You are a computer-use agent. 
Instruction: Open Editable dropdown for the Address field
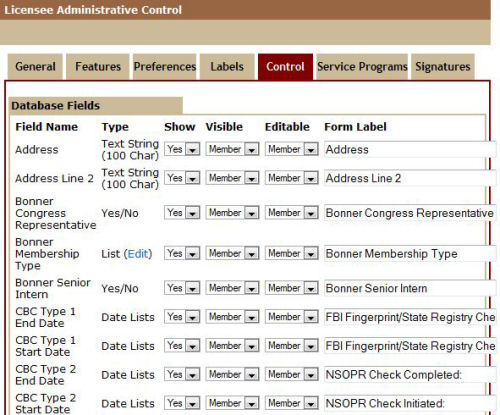click(292, 149)
